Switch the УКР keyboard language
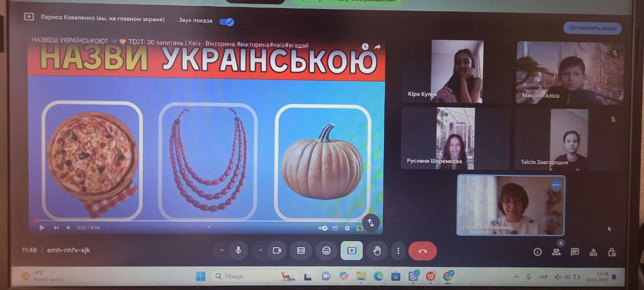Screen dimensions: 644x290 click(543, 277)
